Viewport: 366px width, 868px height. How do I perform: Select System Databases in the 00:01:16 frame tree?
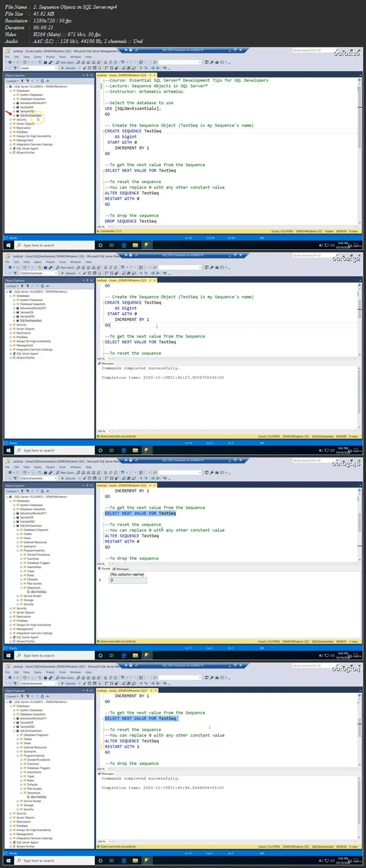[x=31, y=95]
